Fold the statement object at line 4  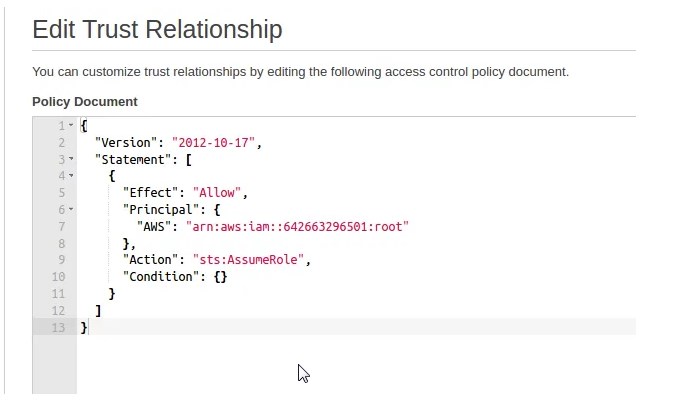(71, 176)
